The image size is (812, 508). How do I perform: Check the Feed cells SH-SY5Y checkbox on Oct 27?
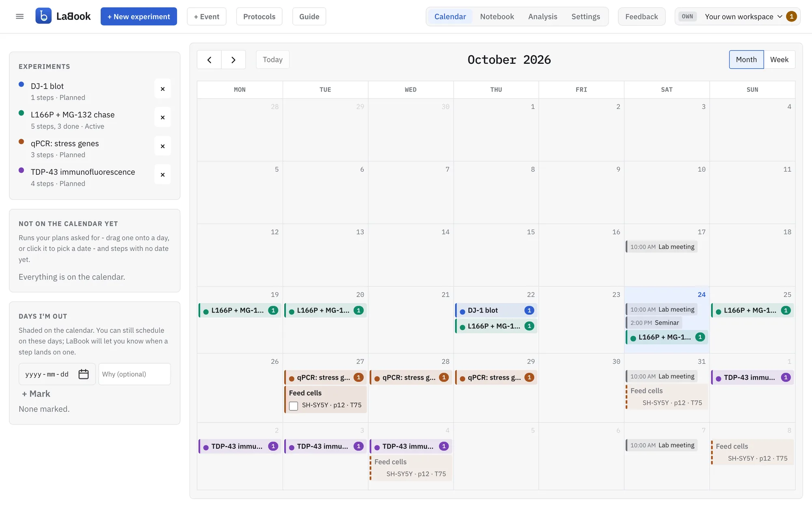[294, 406]
